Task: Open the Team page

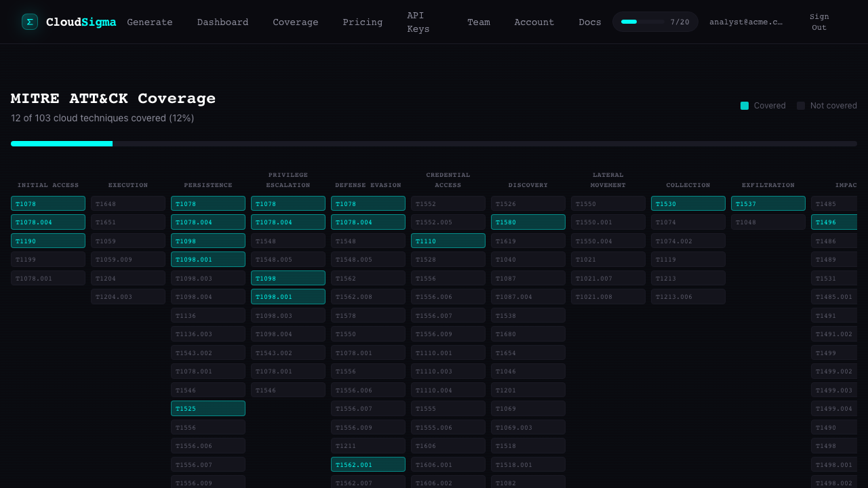Action: point(478,22)
